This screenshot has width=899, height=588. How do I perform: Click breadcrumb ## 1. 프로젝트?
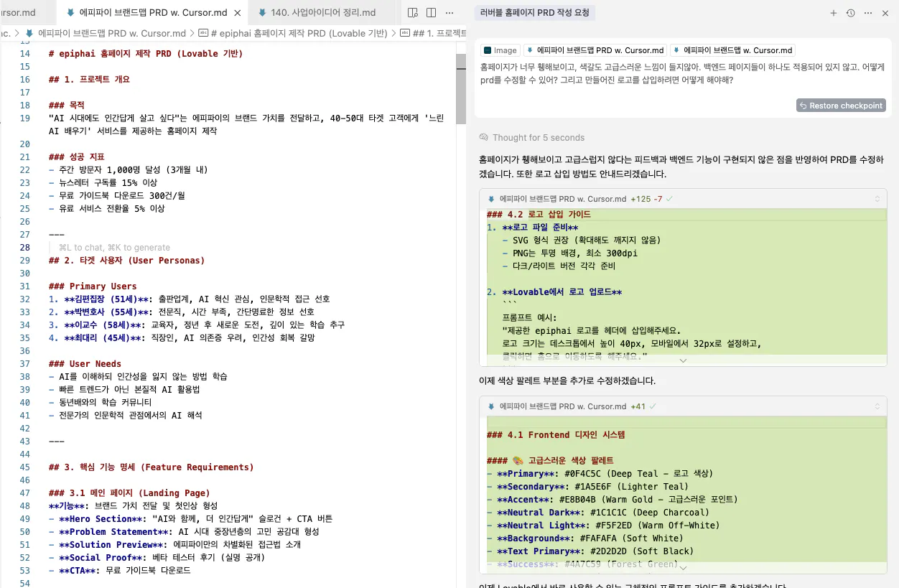[x=439, y=33]
